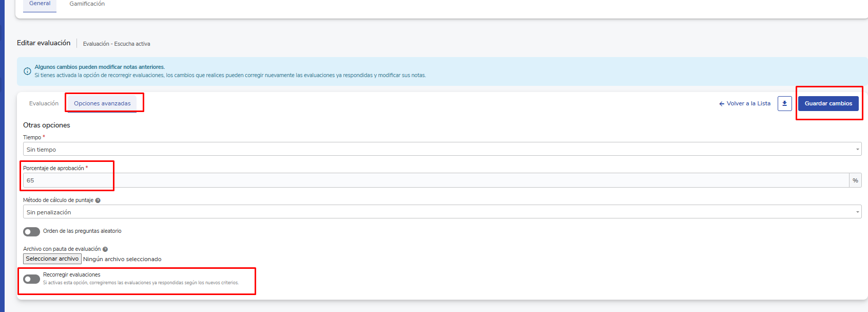Click the Editar evaluación heading
The height and width of the screenshot is (312, 868).
pyautogui.click(x=44, y=43)
